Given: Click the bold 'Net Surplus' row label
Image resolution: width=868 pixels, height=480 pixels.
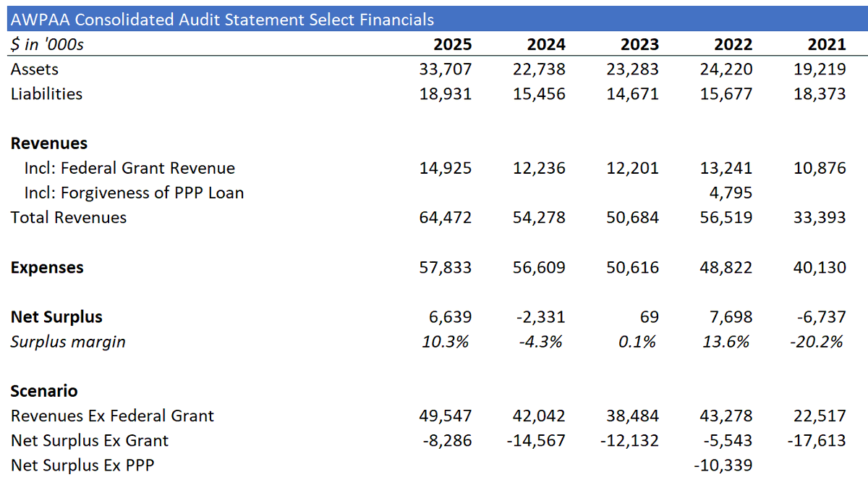Looking at the screenshot, I should [x=56, y=317].
